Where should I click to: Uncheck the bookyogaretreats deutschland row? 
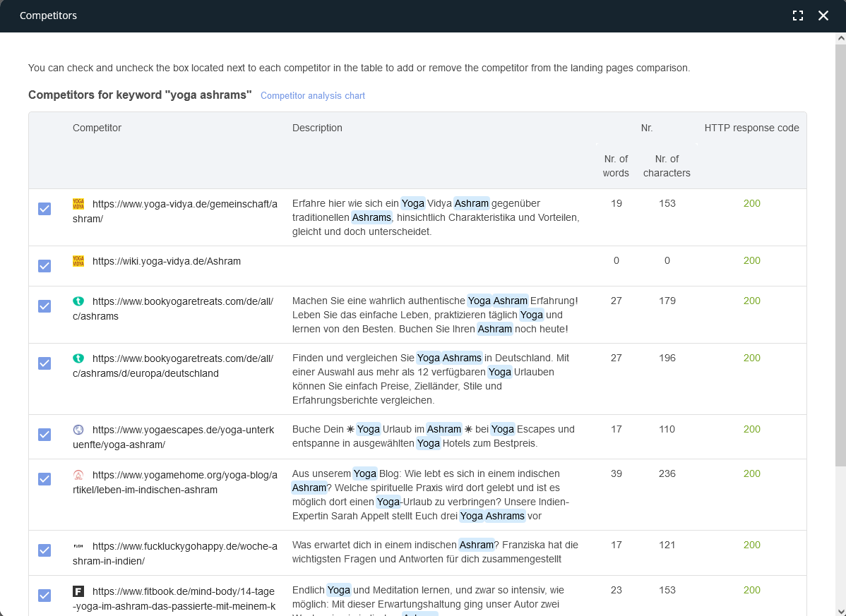click(44, 363)
